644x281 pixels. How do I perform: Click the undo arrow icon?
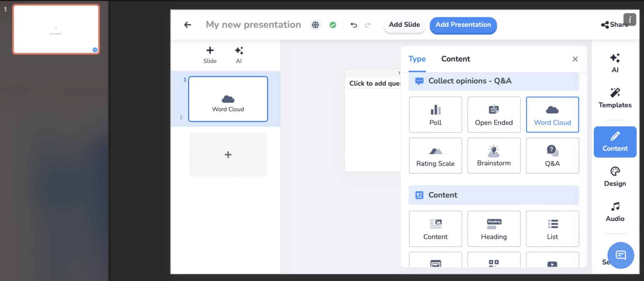click(x=353, y=25)
